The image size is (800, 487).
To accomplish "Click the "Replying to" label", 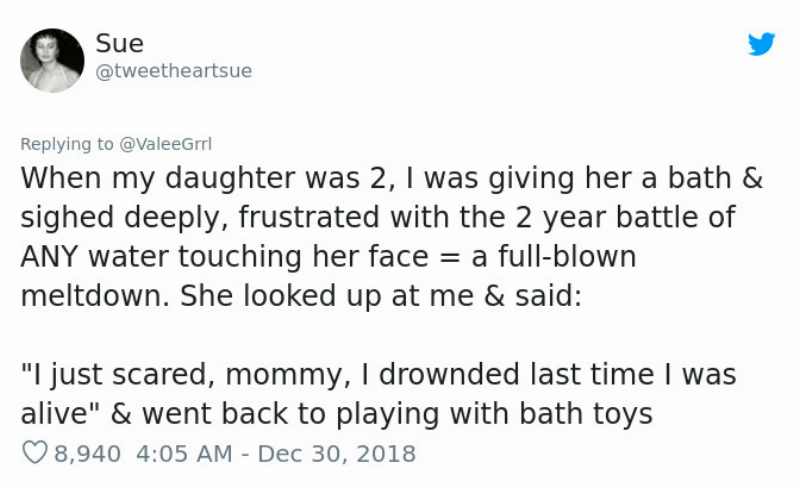I will pyautogui.click(x=67, y=144).
